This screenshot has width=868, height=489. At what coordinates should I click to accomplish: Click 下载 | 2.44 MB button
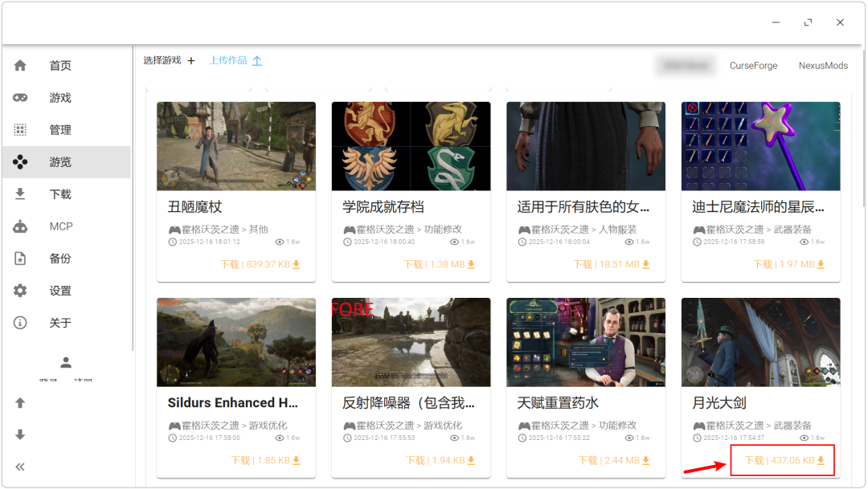pos(614,460)
